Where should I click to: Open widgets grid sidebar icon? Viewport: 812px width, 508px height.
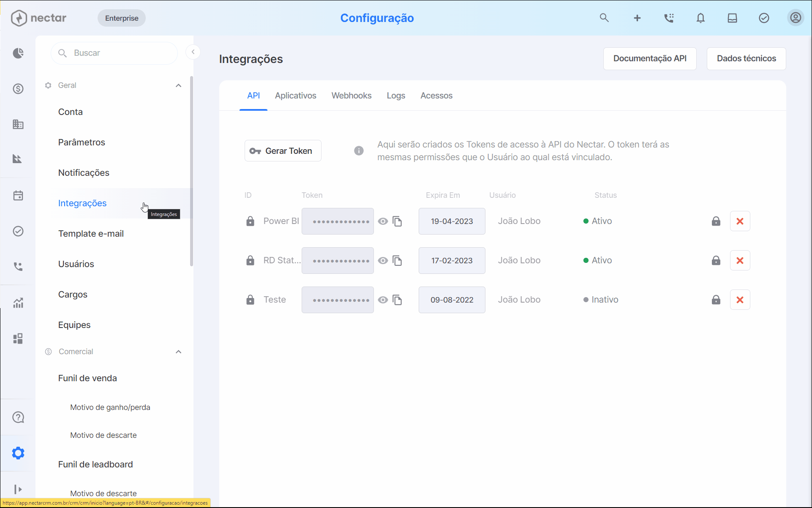(18, 339)
